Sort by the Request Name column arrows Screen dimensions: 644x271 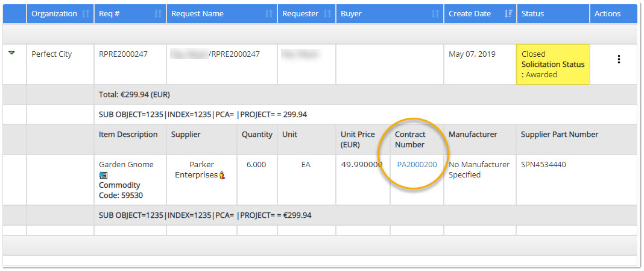pyautogui.click(x=269, y=13)
